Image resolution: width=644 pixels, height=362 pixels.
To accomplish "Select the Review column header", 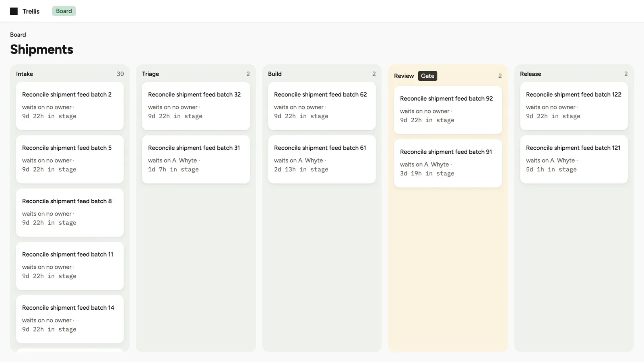I will 404,76.
